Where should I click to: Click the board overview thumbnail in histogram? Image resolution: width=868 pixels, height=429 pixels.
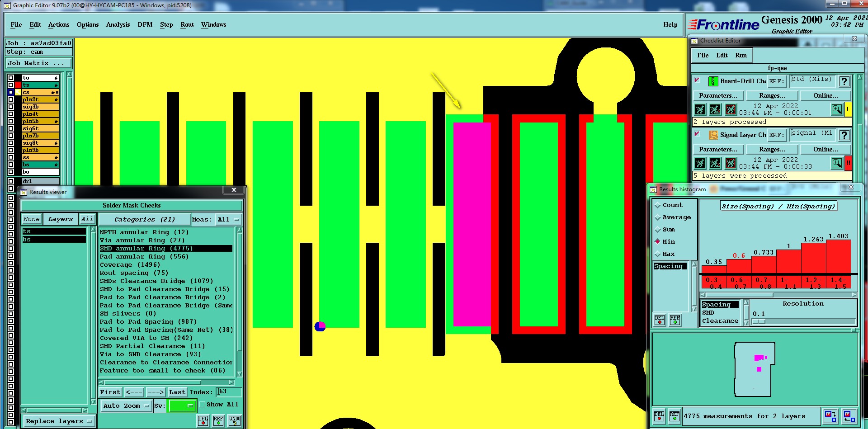click(755, 369)
